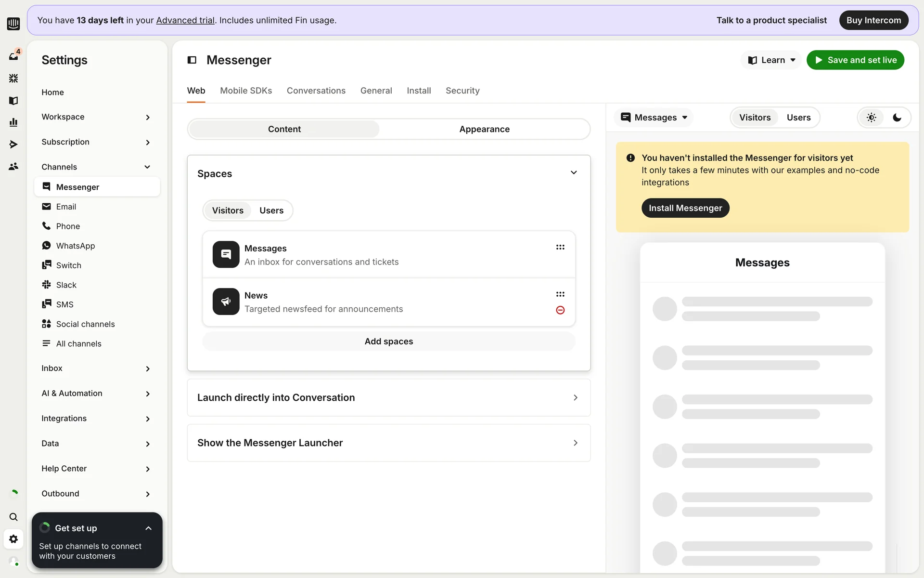
Task: Switch to the Mobile SDKs tab
Action: (x=246, y=91)
